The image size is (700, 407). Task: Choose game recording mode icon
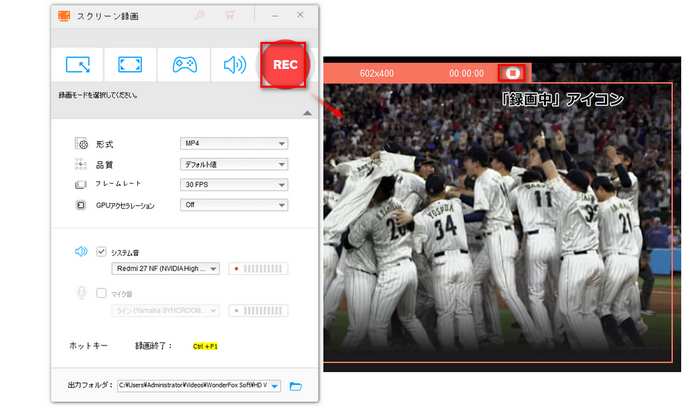pos(184,65)
